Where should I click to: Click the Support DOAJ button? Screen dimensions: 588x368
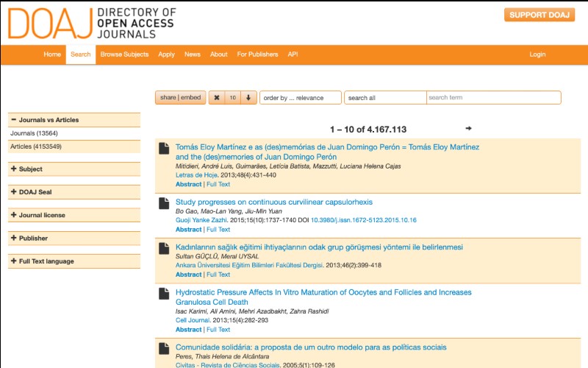(x=539, y=15)
